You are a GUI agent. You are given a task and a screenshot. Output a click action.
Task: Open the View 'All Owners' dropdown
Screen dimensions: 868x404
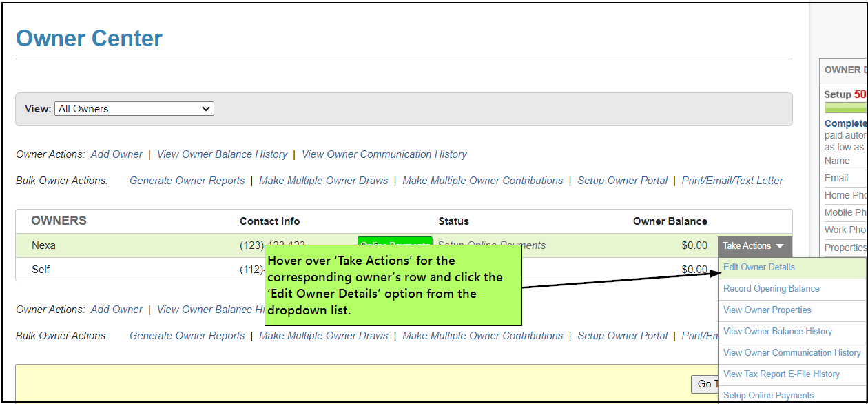click(x=134, y=109)
